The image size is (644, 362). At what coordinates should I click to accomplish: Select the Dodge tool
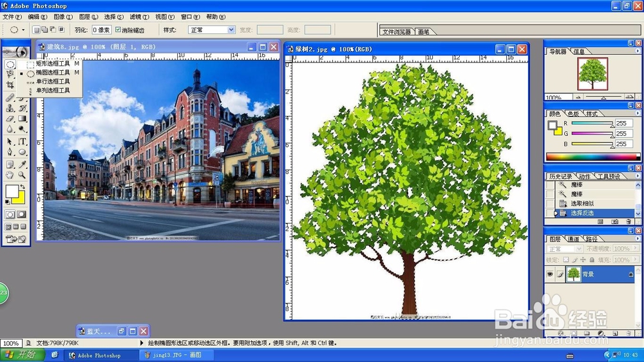coord(22,129)
